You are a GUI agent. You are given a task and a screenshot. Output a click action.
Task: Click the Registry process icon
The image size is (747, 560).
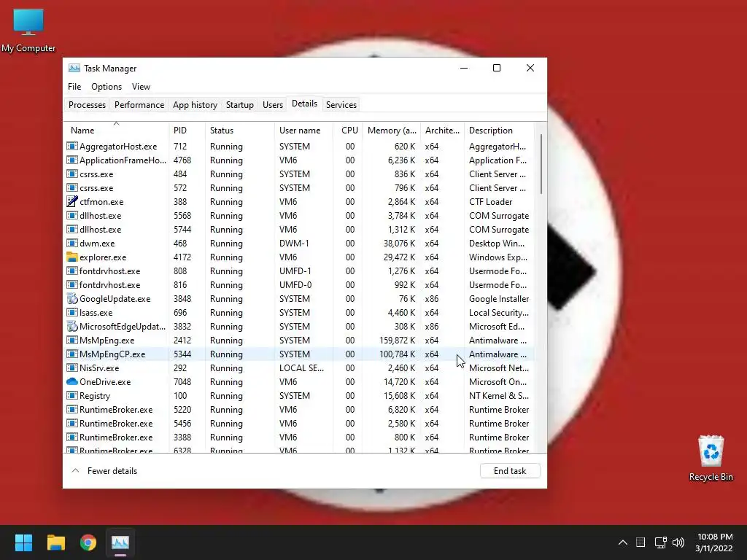(x=72, y=395)
